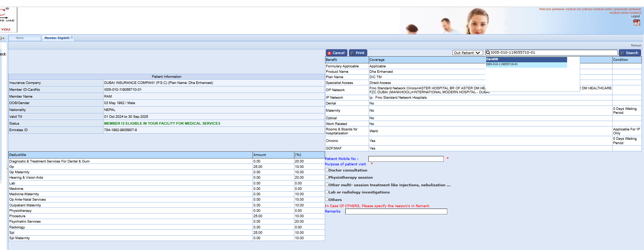Viewport: 644px width, 250px height.
Task: Tick the Physiotherapy session checkbox
Action: (x=327, y=177)
